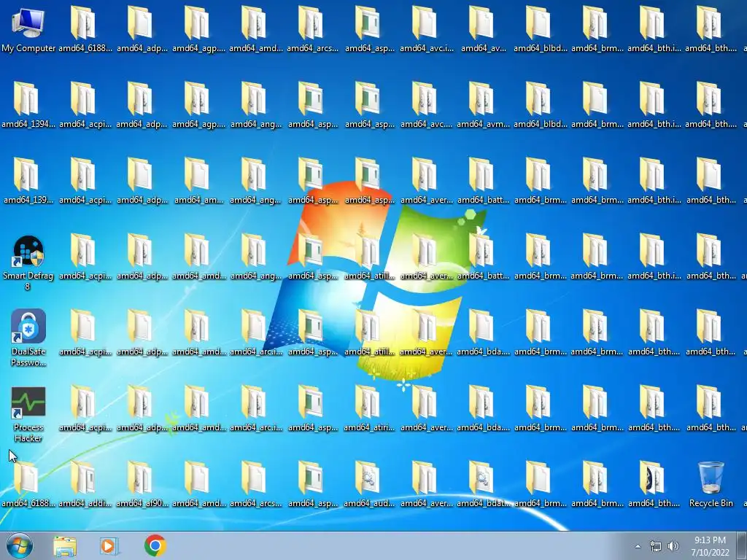The width and height of the screenshot is (747, 560).
Task: Open the volume speaker tray icon
Action: (x=673, y=546)
